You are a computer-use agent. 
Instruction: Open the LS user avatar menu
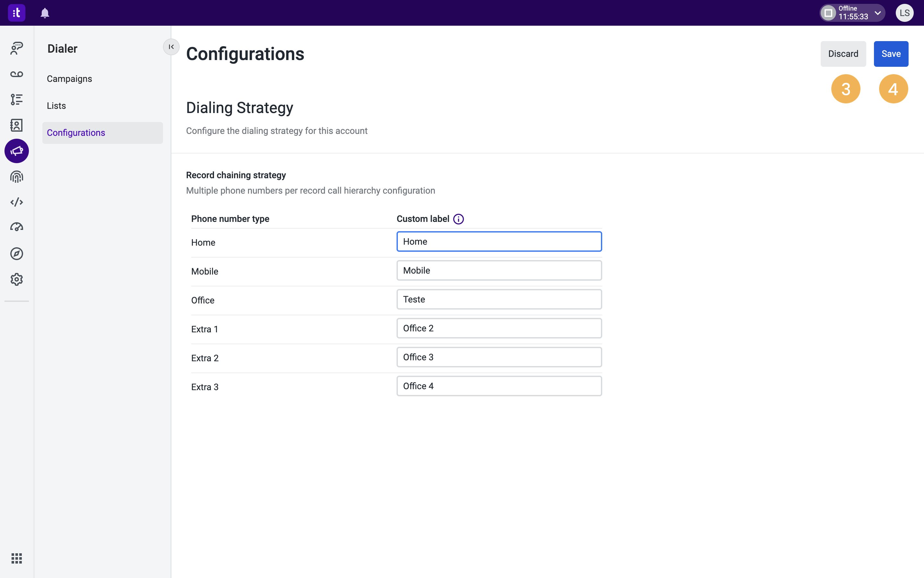pos(904,13)
